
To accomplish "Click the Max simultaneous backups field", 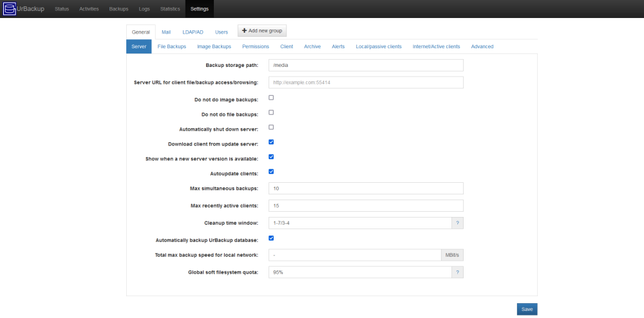I will tap(366, 189).
